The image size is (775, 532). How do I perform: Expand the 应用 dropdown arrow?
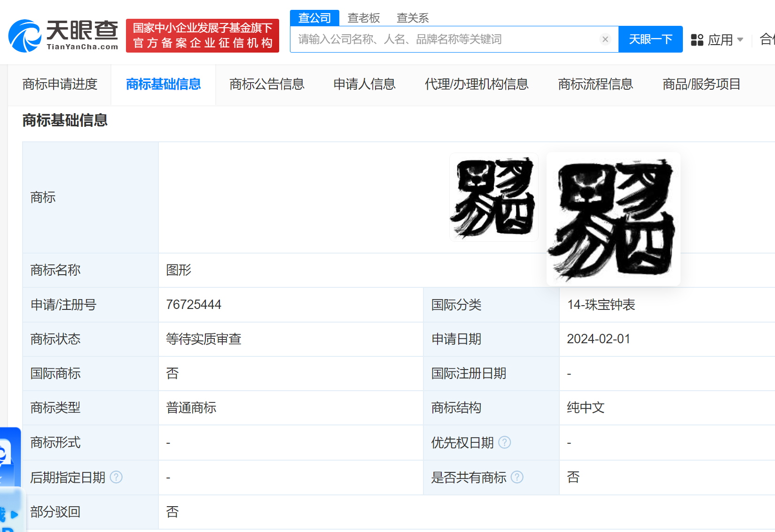(741, 40)
